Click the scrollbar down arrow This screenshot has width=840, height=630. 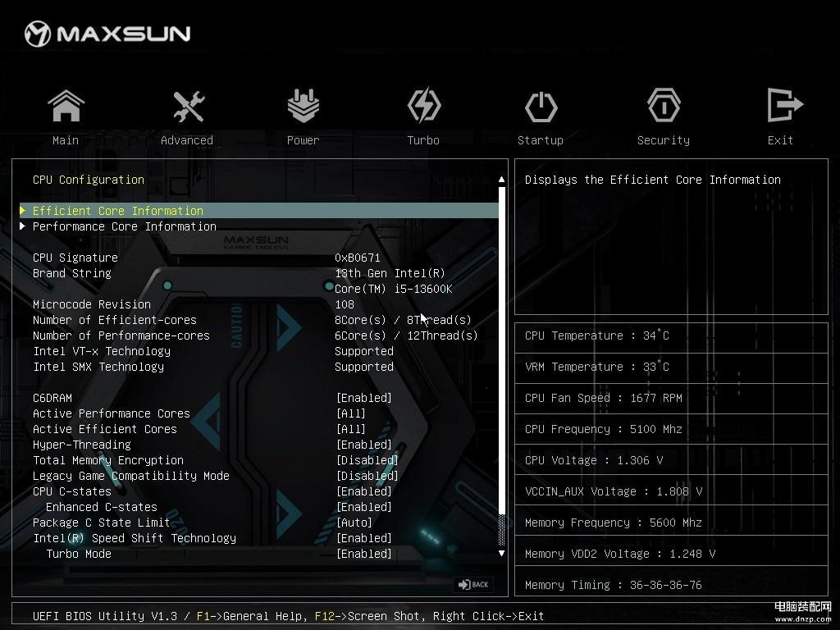click(x=501, y=554)
